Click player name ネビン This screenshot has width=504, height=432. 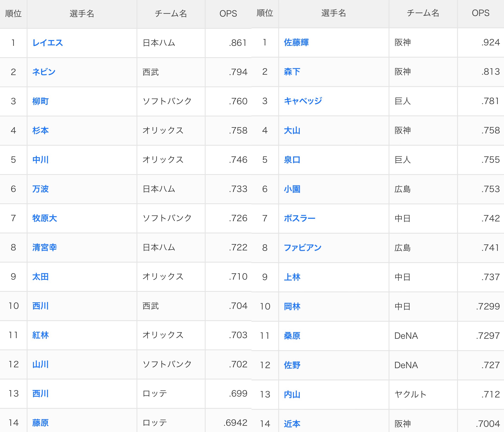pyautogui.click(x=44, y=72)
